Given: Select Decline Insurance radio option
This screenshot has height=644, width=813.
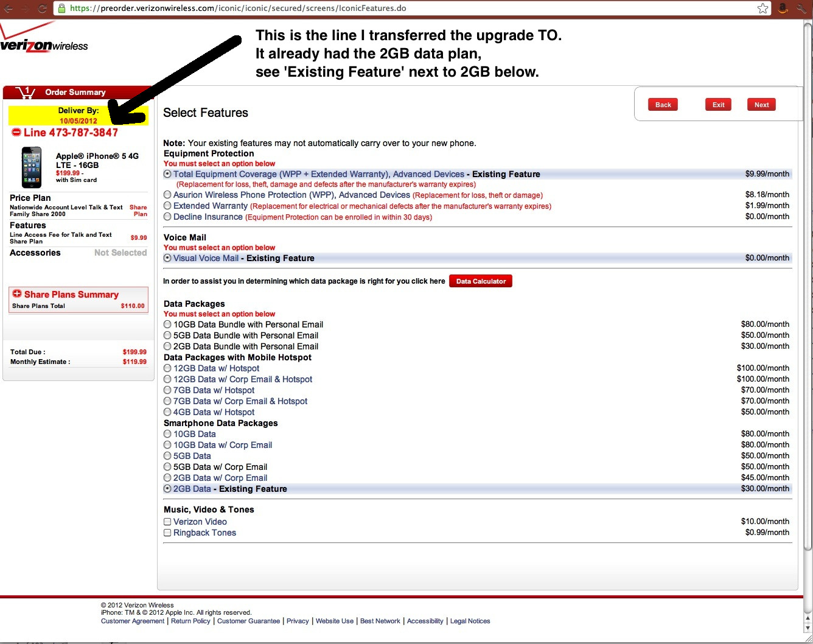Looking at the screenshot, I should point(167,217).
